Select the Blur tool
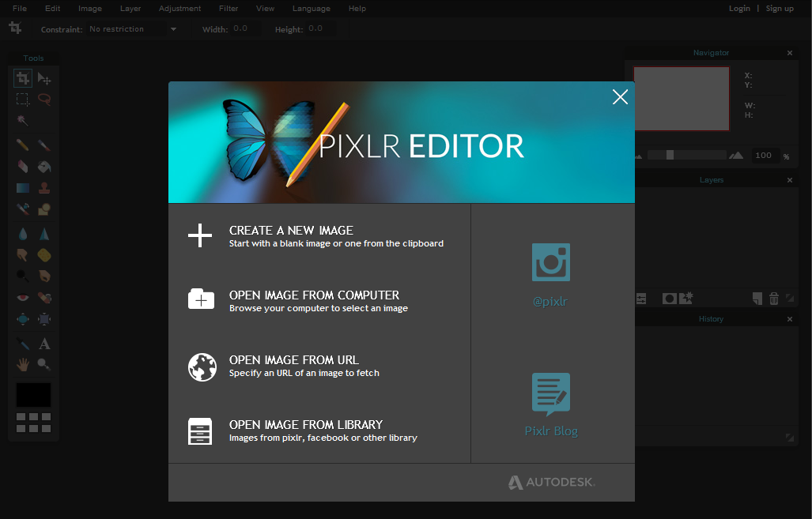The height and width of the screenshot is (519, 812). (x=23, y=234)
